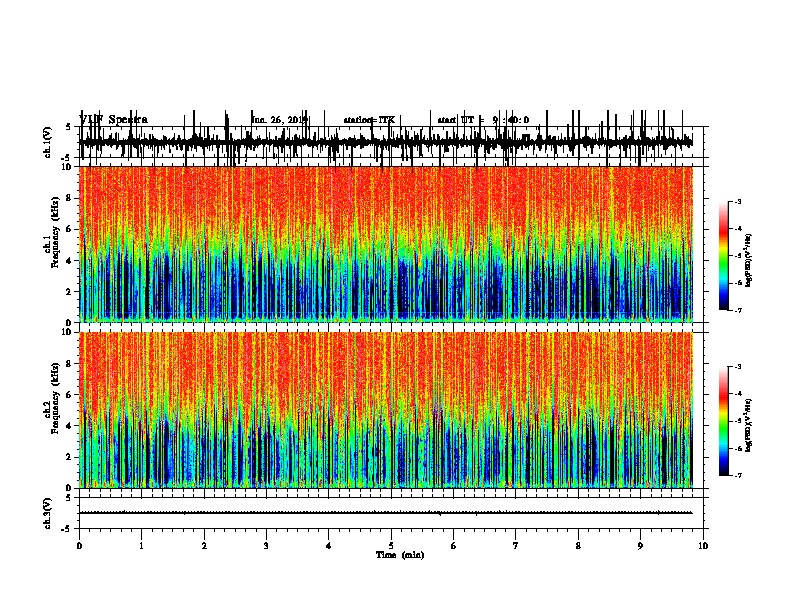Click the "station=ITK" label
The height and width of the screenshot is (612, 792).
[369, 120]
